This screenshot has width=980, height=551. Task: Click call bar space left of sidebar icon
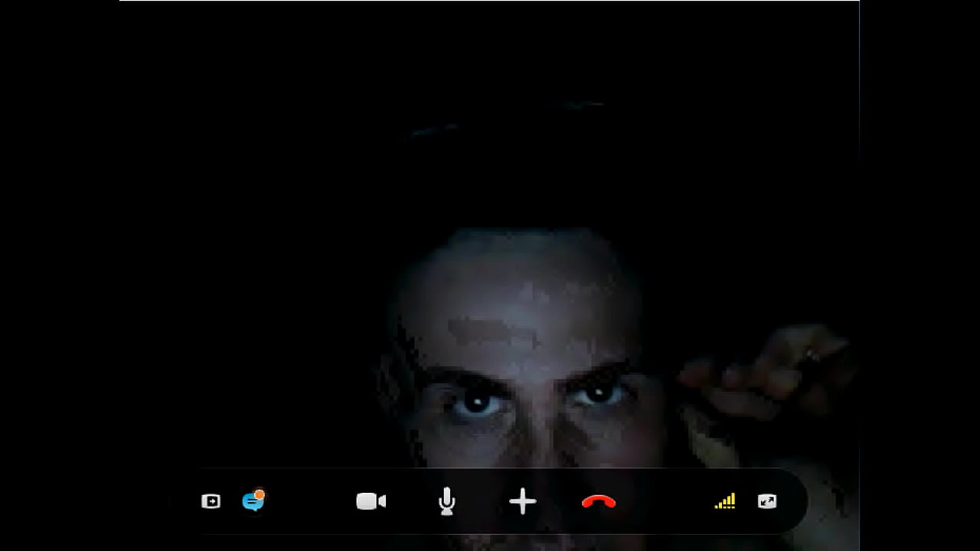(x=186, y=501)
